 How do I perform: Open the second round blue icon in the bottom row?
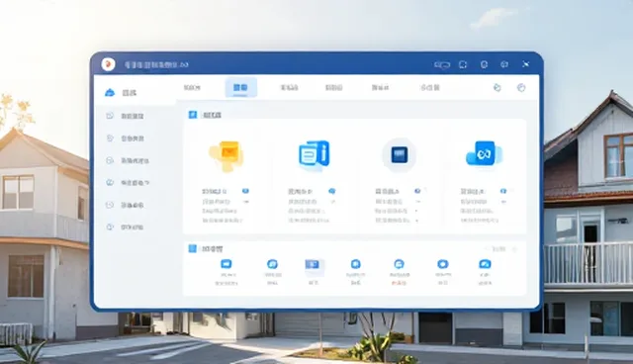273,264
